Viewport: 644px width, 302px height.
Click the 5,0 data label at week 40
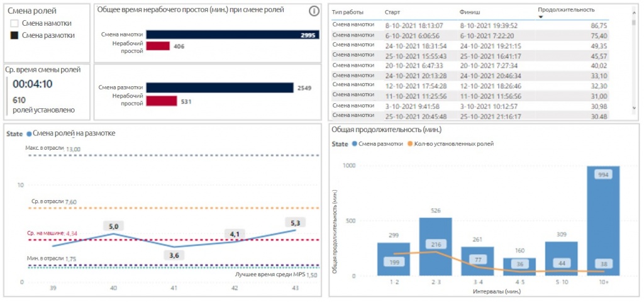(x=114, y=226)
